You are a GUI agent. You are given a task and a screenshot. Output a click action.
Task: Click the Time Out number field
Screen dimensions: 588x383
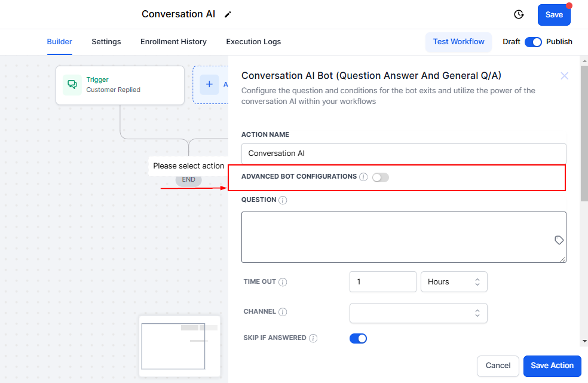coord(383,281)
